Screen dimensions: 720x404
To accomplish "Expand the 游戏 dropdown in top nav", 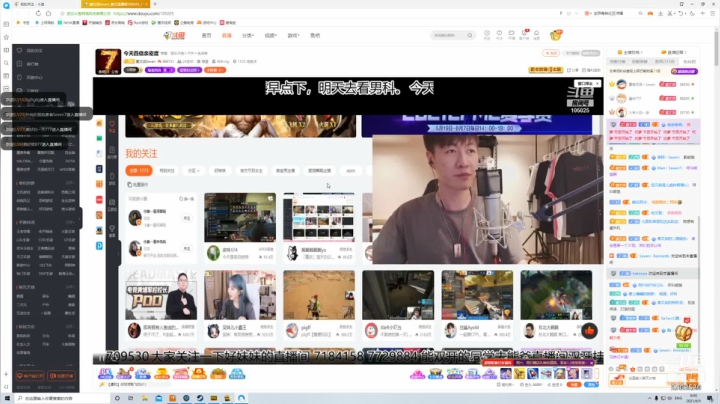I will click(x=293, y=35).
